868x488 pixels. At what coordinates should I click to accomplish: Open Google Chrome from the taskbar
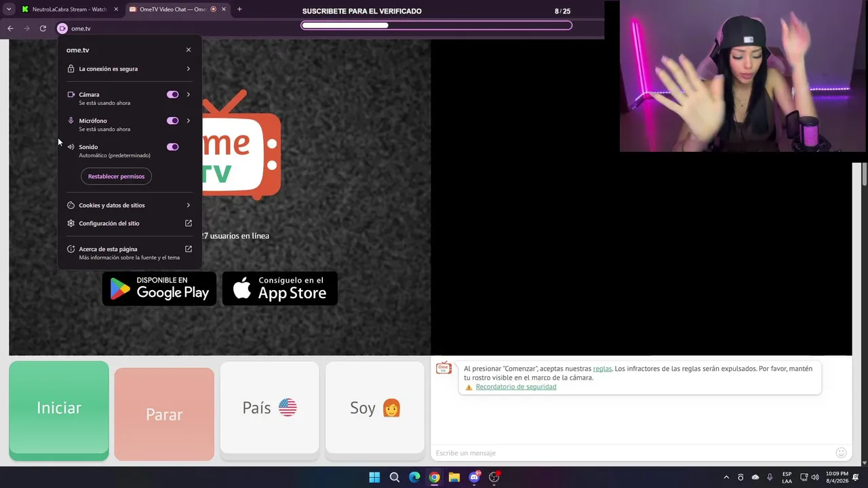click(x=435, y=477)
